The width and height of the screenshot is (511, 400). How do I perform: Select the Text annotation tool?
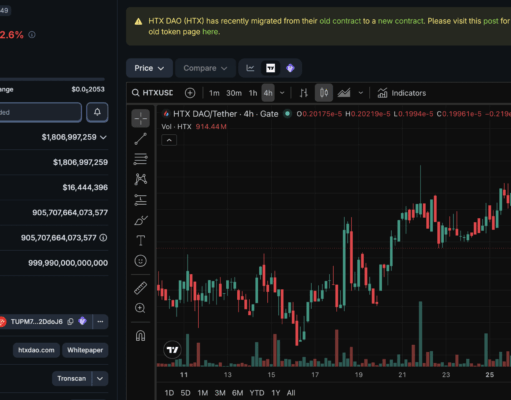pyautogui.click(x=140, y=240)
